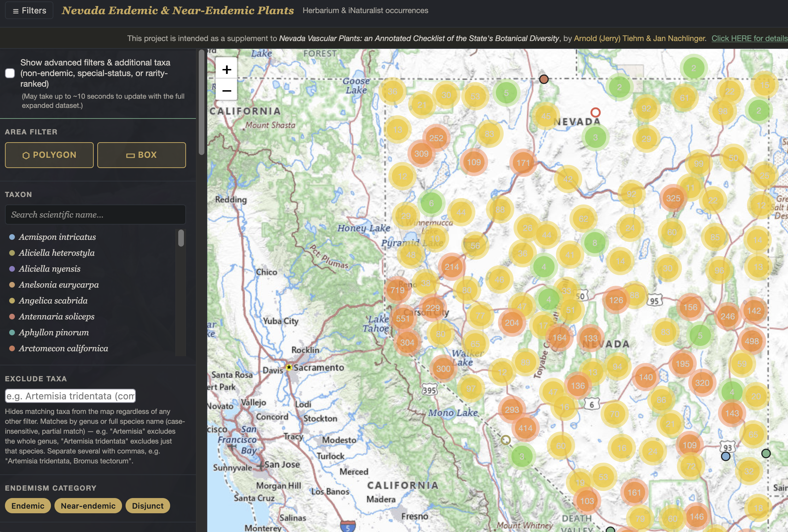Open the 551 cluster marker by Carson City
Image resolution: width=788 pixels, height=532 pixels.
point(403,319)
